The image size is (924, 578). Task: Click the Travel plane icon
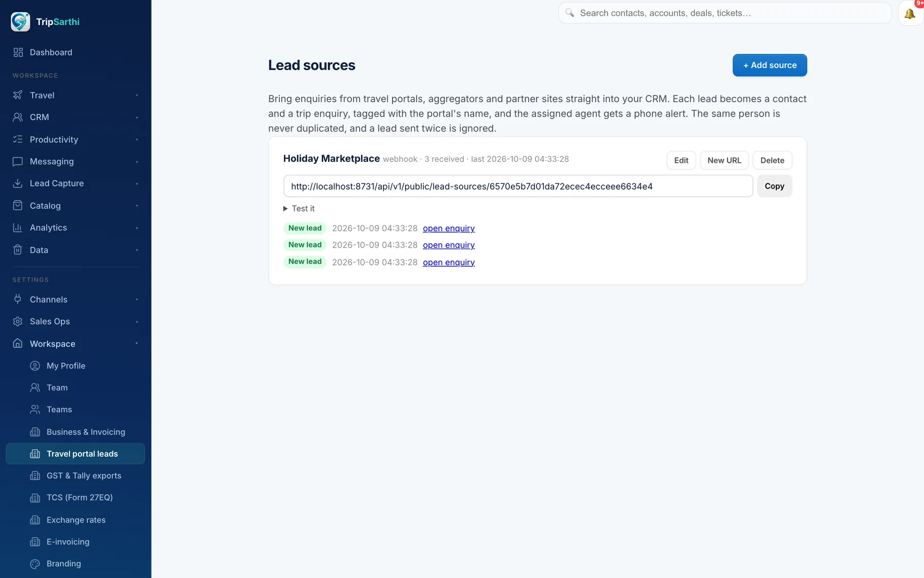click(18, 95)
